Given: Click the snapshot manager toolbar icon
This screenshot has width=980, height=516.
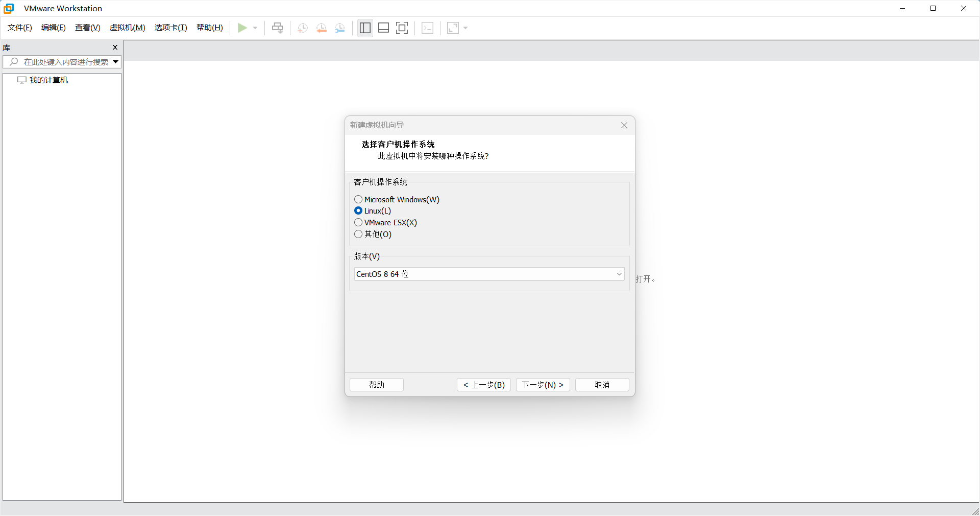Looking at the screenshot, I should coord(340,28).
